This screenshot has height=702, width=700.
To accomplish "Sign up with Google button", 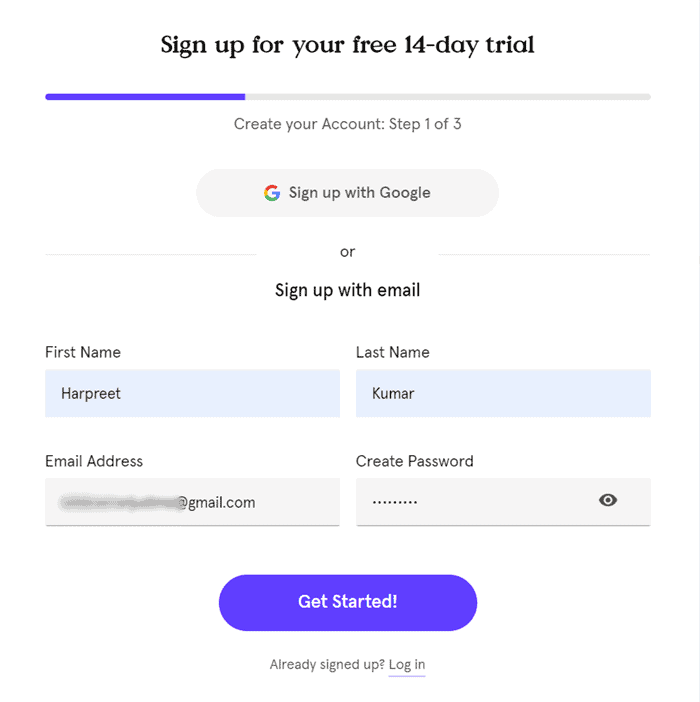I will [x=347, y=193].
